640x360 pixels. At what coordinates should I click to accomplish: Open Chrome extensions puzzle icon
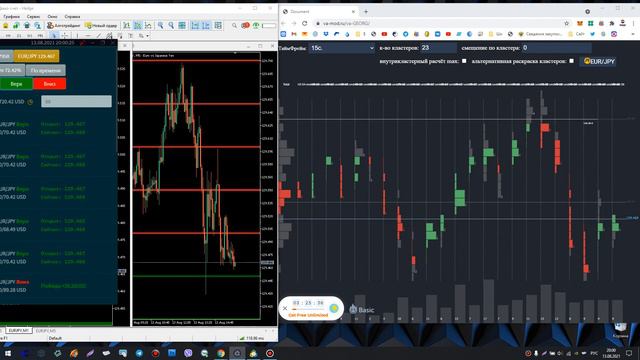(x=612, y=23)
